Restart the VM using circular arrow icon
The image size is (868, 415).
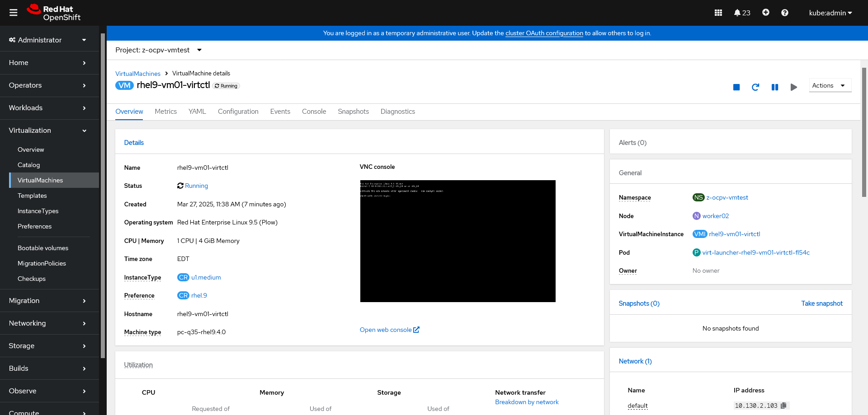pos(755,87)
